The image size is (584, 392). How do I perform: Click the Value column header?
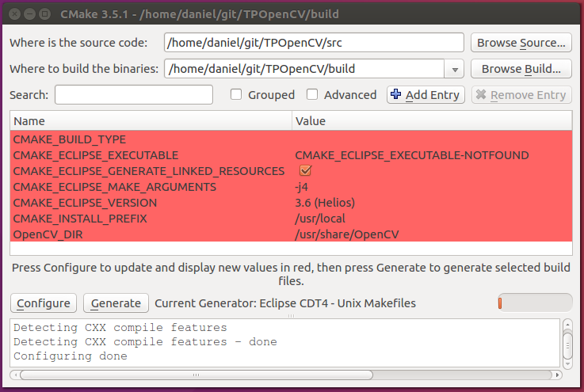coord(432,121)
